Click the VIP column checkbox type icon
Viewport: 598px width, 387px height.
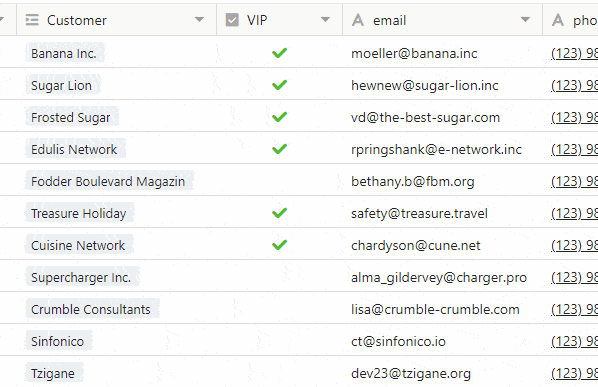[x=232, y=20]
